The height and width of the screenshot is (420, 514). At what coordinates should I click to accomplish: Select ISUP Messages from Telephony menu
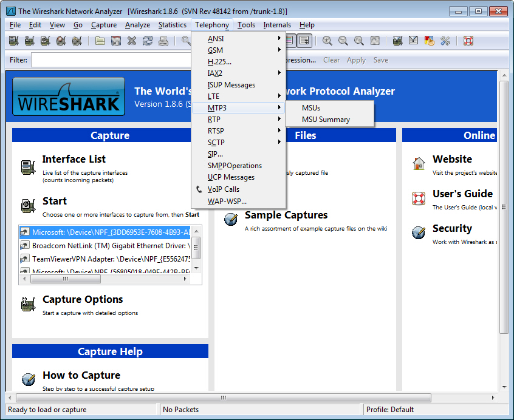pyautogui.click(x=238, y=85)
